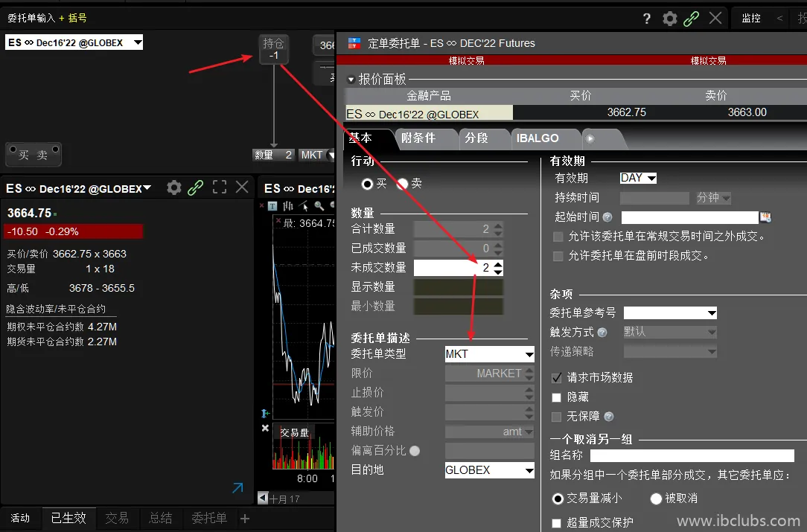Viewport: 807px width, 532px height.
Task: Select the 卖 (sell) radio button
Action: [403, 184]
